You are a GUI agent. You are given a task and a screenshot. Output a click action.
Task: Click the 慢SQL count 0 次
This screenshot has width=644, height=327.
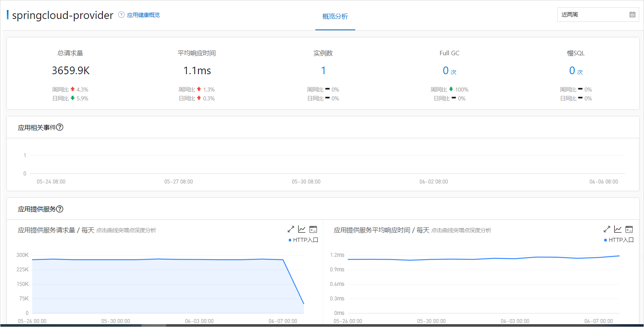point(576,71)
